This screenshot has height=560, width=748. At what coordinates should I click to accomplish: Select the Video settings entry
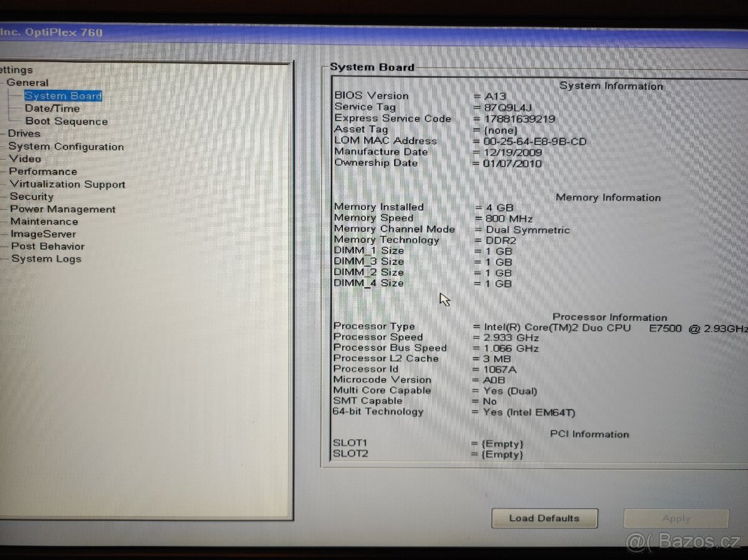click(x=24, y=159)
